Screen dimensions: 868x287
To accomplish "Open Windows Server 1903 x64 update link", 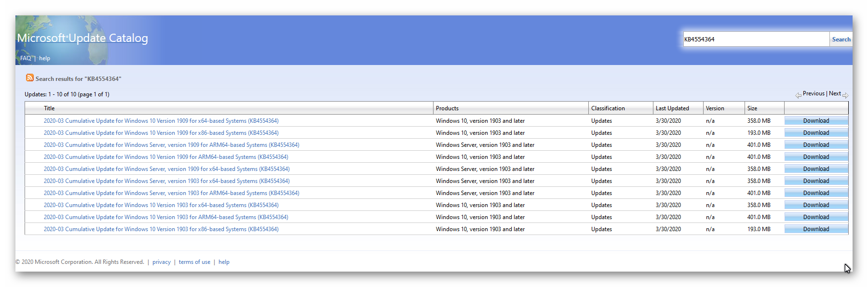I will 166,181.
